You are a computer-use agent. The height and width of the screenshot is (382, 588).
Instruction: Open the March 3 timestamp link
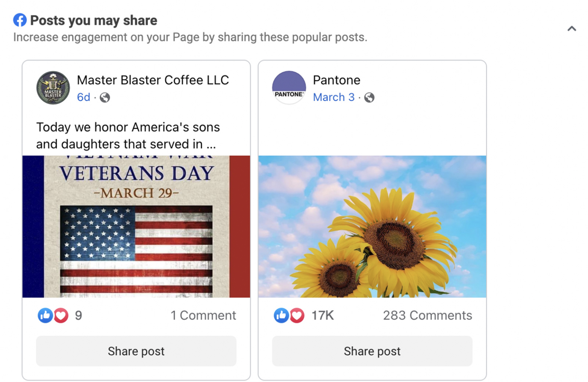[333, 98]
